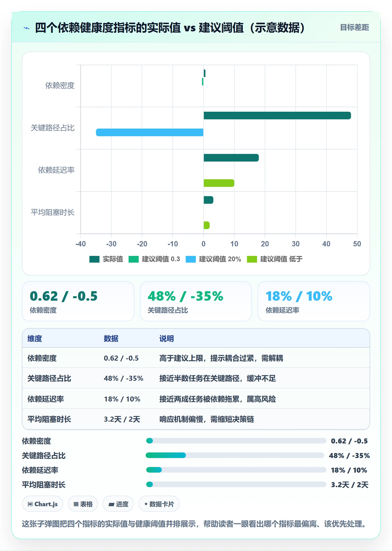Click the 平均阻塞时长 progress bar
This screenshot has width=392, height=551.
pyautogui.click(x=236, y=485)
